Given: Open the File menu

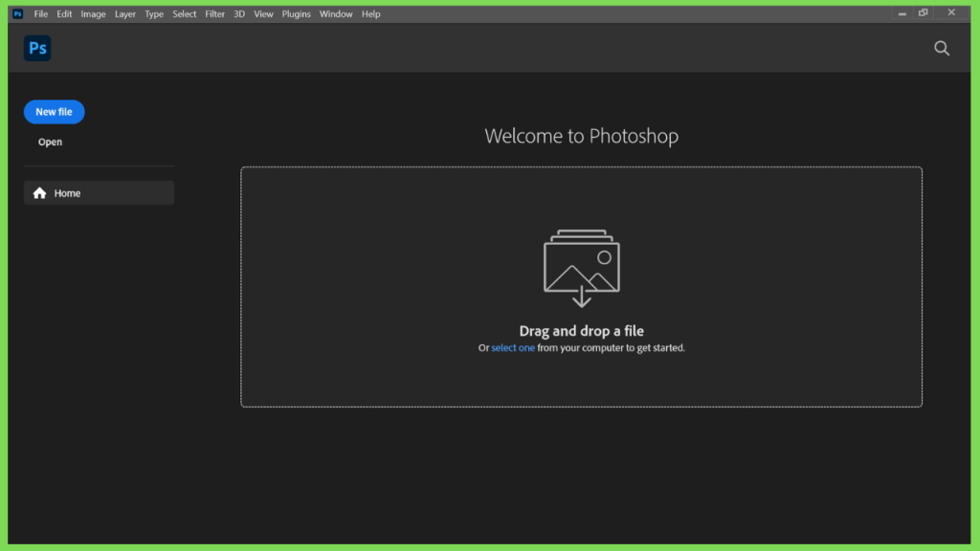Looking at the screenshot, I should tap(40, 13).
